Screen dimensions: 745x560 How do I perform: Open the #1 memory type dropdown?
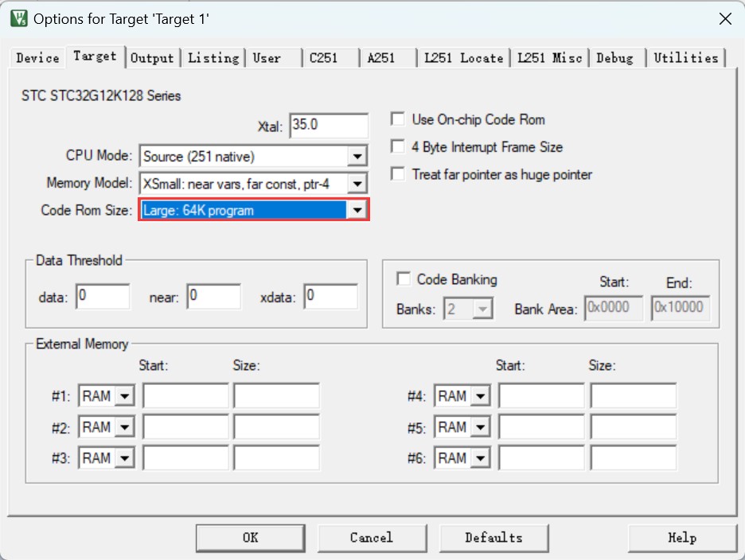pyautogui.click(x=125, y=395)
